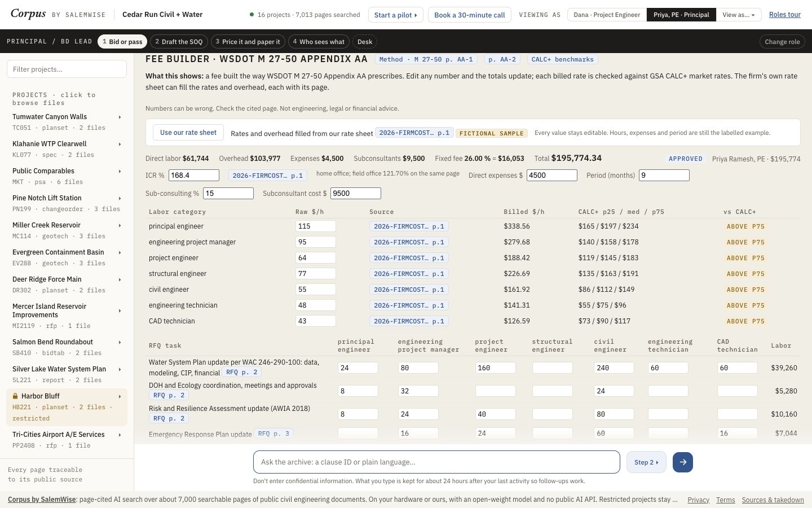Screen dimensions: 812x508
Task: Select the Harbor Bluff restricted project
Action: 67,407
